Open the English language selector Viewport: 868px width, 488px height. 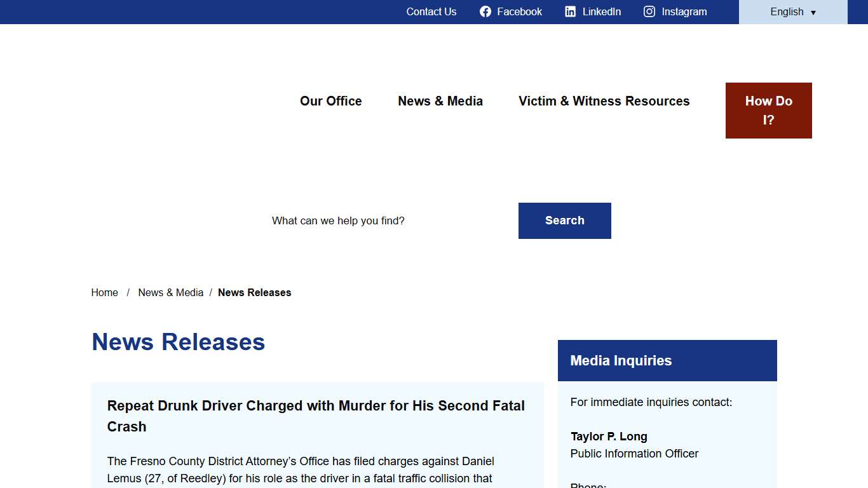tap(787, 11)
